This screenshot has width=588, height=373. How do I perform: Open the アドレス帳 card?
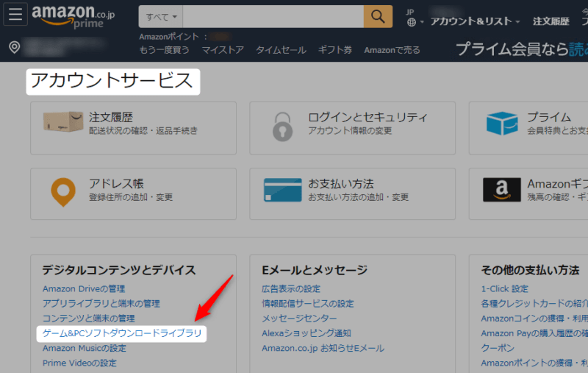133,193
